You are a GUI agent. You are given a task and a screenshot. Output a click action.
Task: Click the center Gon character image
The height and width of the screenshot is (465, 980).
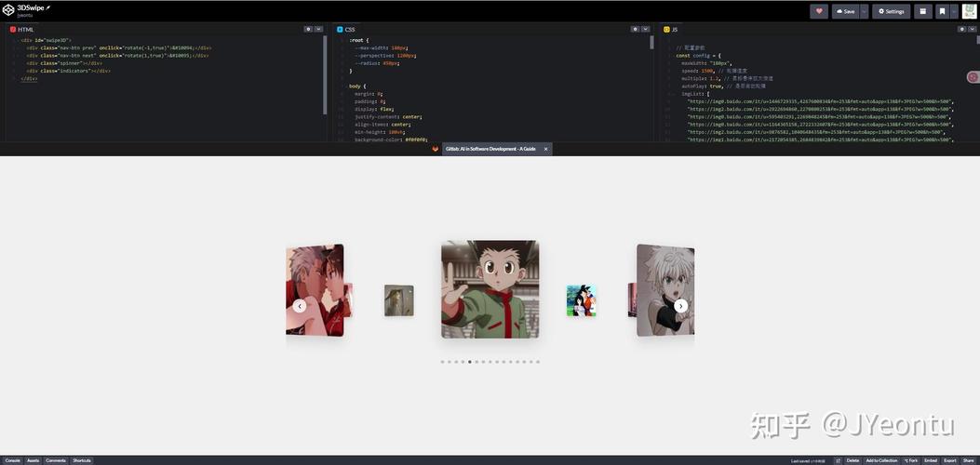(490, 289)
